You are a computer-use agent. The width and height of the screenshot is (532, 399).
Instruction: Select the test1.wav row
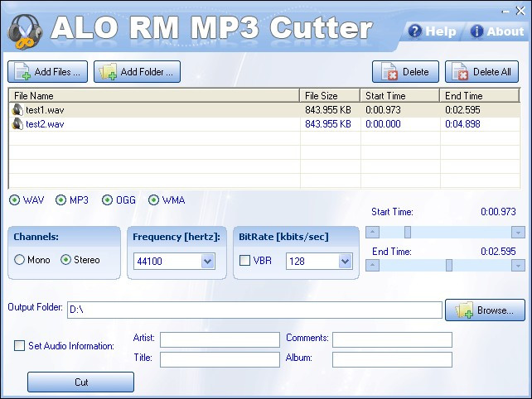click(264, 110)
